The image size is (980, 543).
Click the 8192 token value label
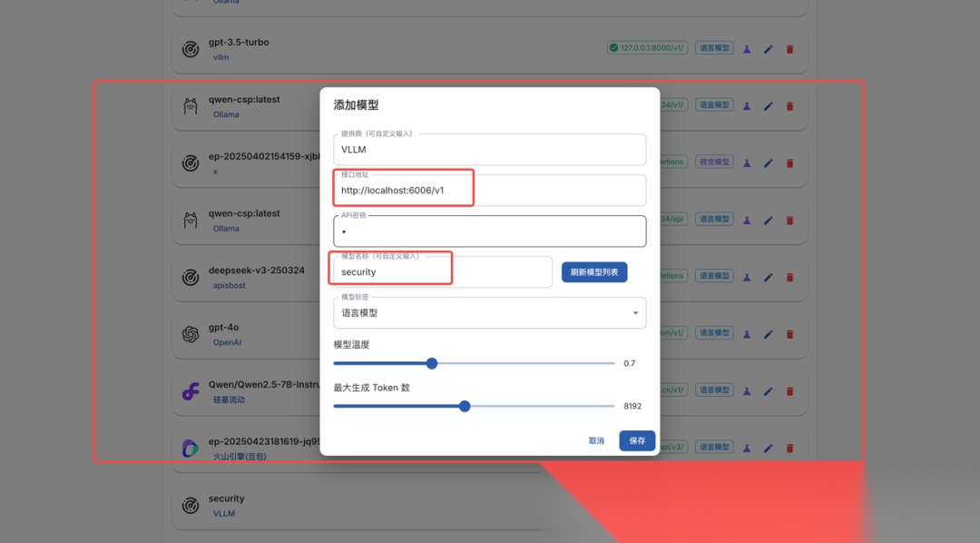tap(632, 406)
